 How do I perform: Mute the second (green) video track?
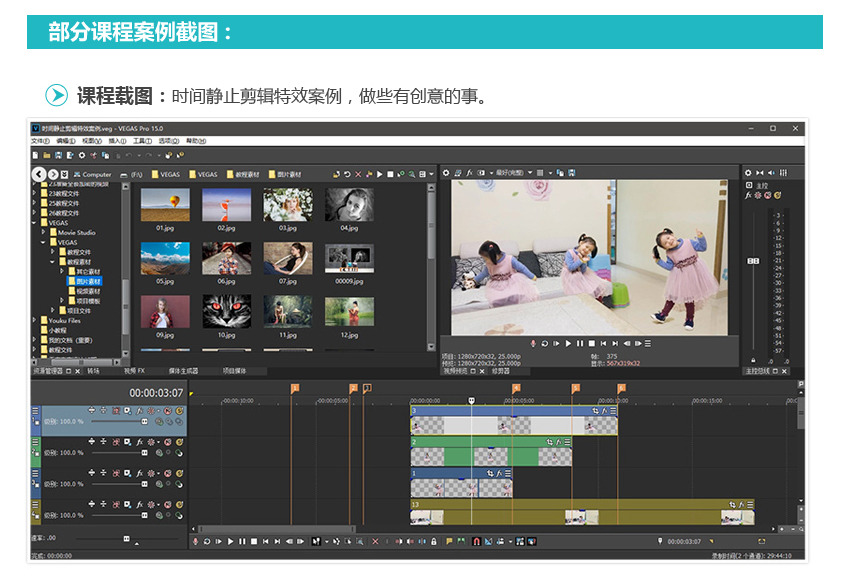pyautogui.click(x=168, y=442)
